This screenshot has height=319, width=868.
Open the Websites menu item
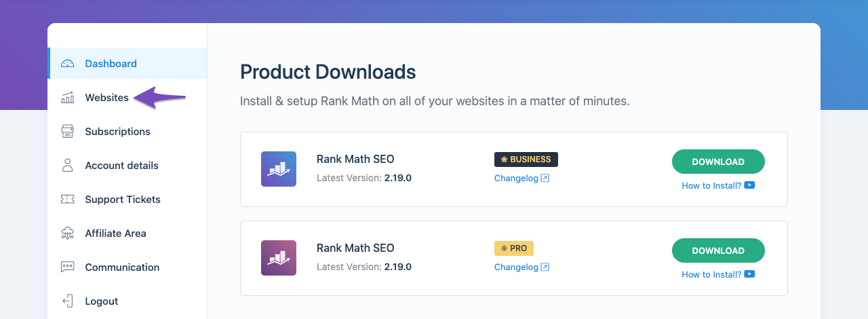tap(106, 98)
